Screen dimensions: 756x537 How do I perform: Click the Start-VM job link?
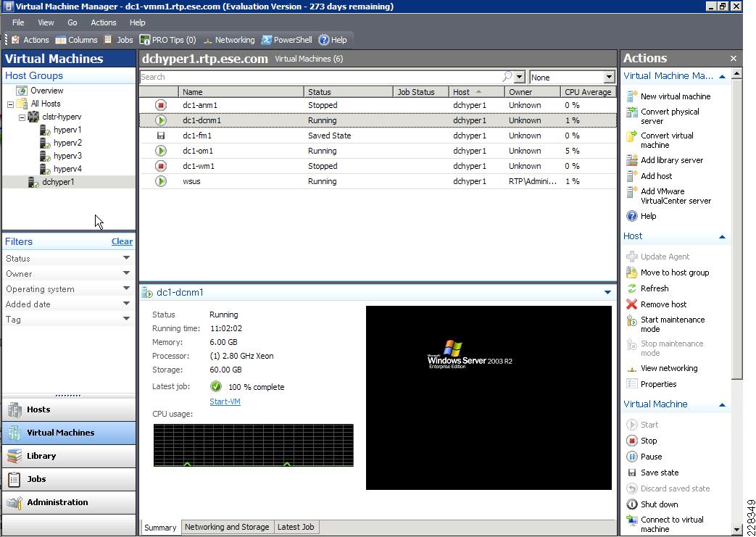[x=225, y=401]
